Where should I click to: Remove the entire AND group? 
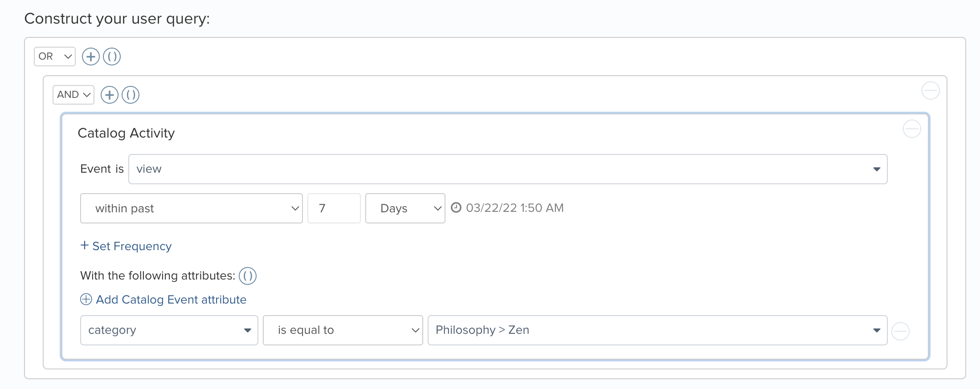(931, 91)
